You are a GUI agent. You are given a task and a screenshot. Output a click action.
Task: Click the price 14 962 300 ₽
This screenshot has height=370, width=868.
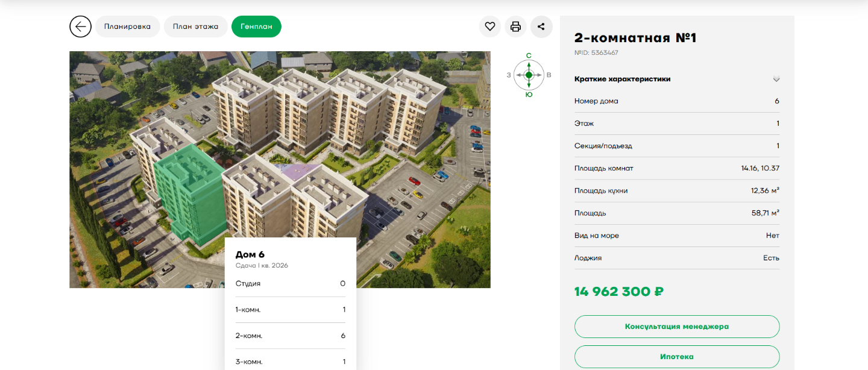click(619, 292)
